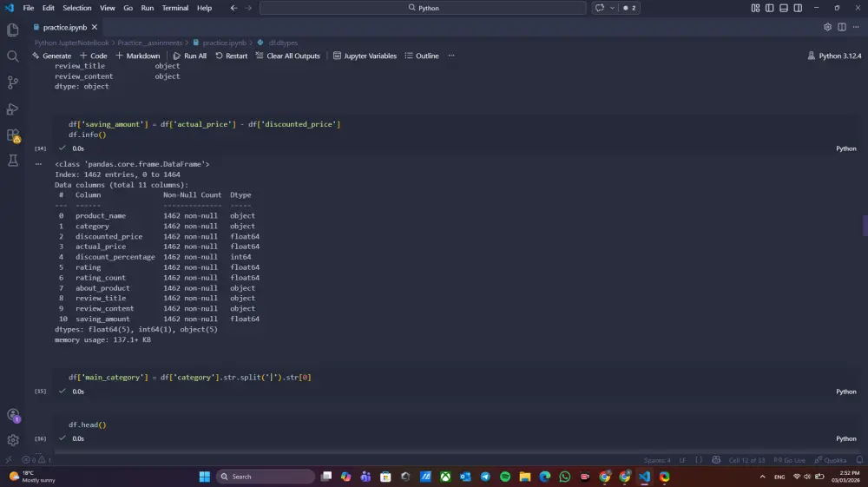Viewport: 868px width, 487px height.
Task: Open the Testing flask view
Action: coord(13,161)
